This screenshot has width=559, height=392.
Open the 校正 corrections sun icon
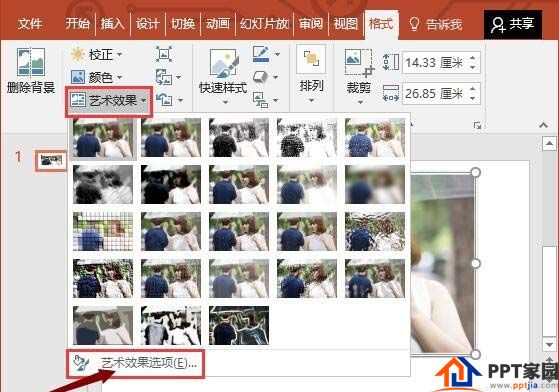pos(78,55)
